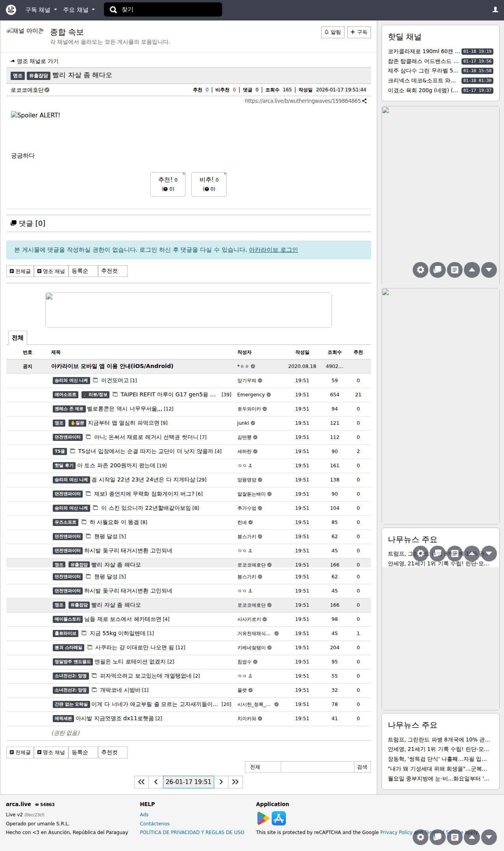Click the 비추! downvote button
Image resolution: width=504 pixels, height=851 pixels.
pos(209,184)
